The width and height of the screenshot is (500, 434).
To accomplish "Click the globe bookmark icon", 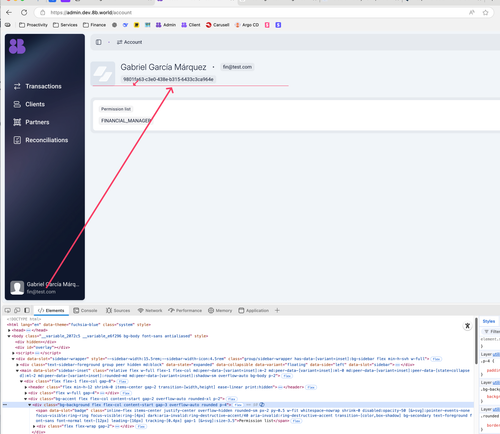I will 114,25.
